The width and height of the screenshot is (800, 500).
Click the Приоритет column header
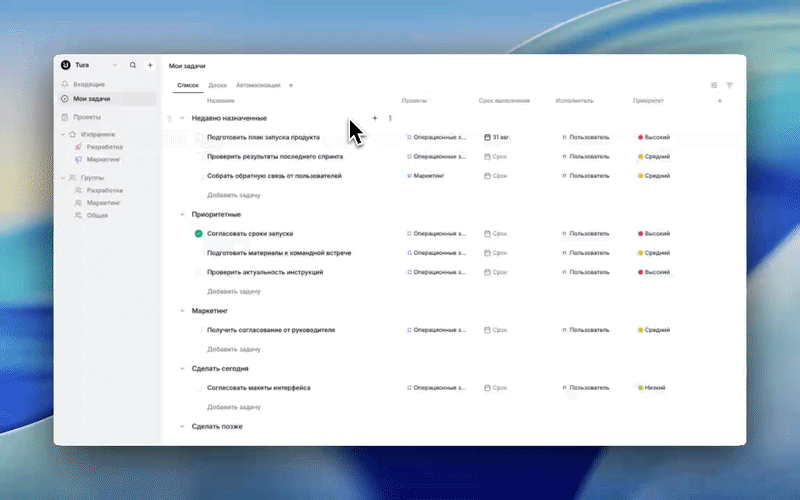(648, 101)
